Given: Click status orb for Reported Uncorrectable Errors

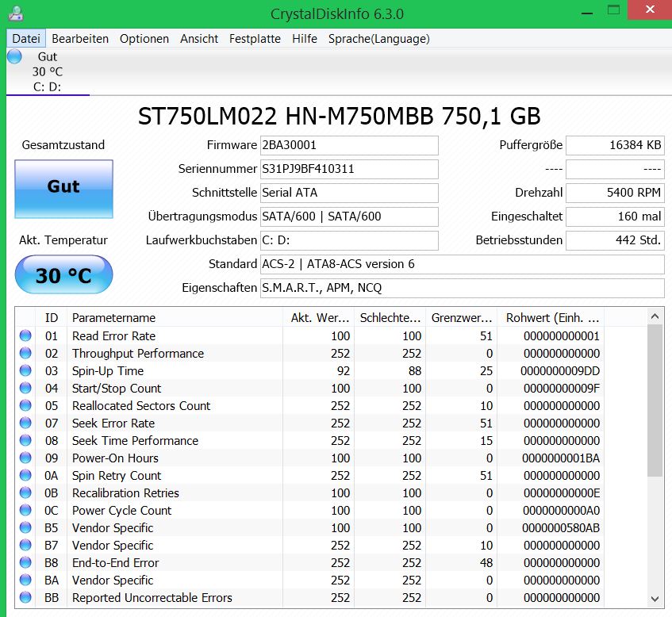Looking at the screenshot, I should tap(25, 597).
